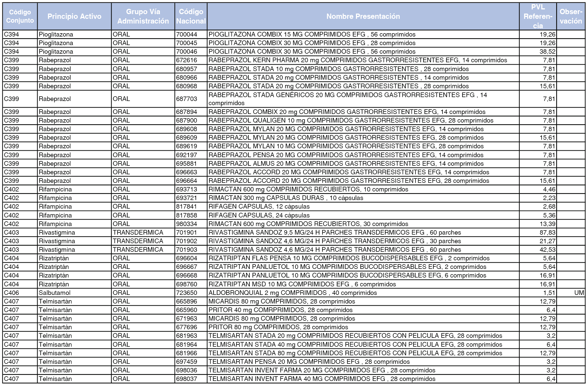This screenshot has width=588, height=389.
Task: Select the price cell 87,83
Action: (x=538, y=232)
